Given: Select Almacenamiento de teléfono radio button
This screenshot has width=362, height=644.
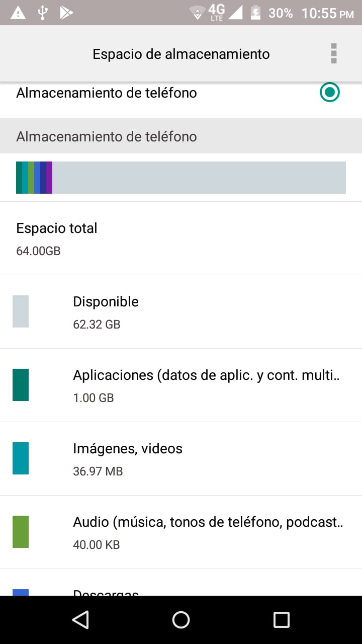Looking at the screenshot, I should [330, 93].
